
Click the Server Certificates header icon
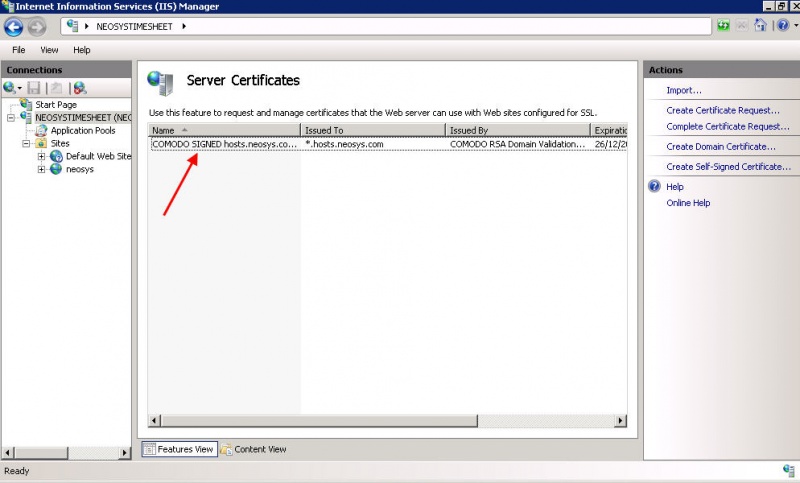coord(160,83)
